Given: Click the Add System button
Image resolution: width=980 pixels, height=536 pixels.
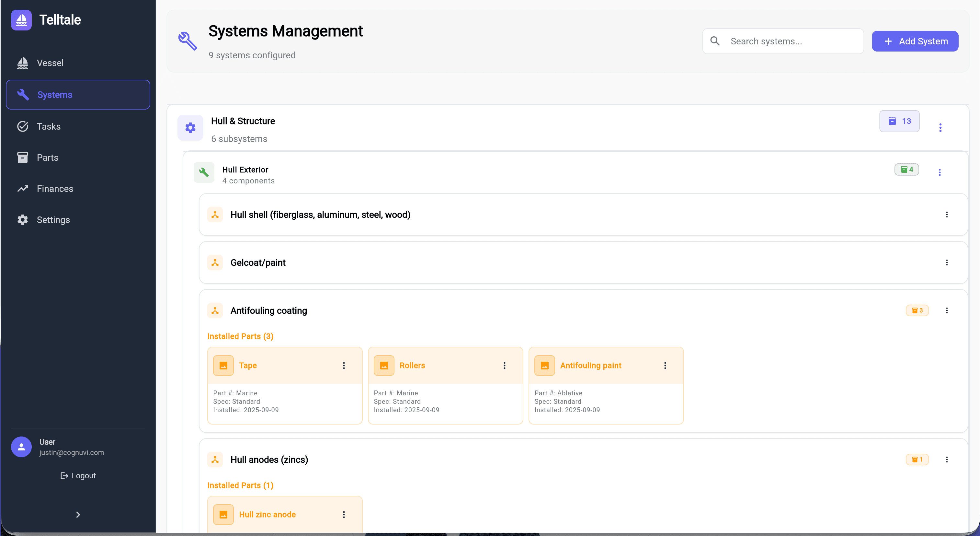Looking at the screenshot, I should 915,41.
